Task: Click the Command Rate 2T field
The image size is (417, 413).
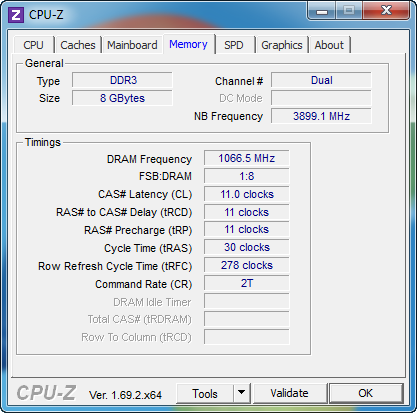Action: pyautogui.click(x=247, y=283)
